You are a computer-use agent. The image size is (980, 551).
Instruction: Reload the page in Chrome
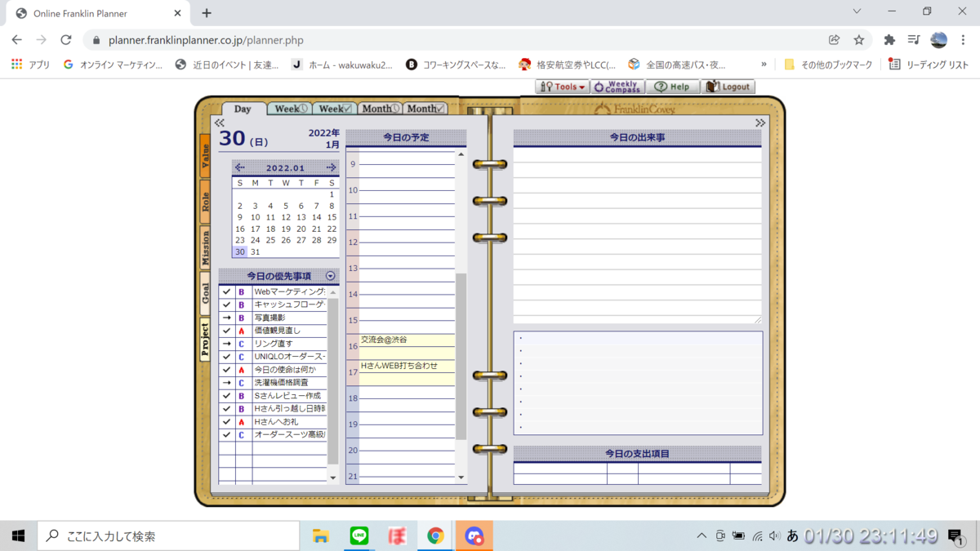[x=66, y=40]
